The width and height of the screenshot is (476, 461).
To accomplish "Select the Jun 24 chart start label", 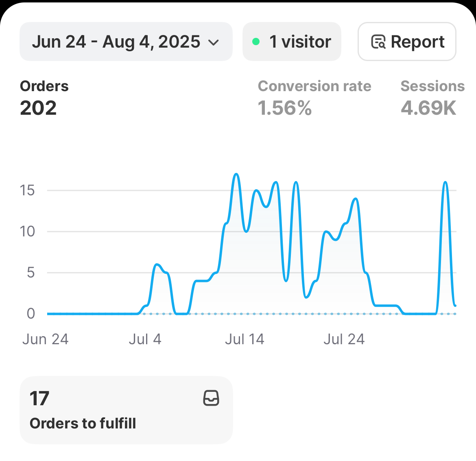I will pos(46,339).
